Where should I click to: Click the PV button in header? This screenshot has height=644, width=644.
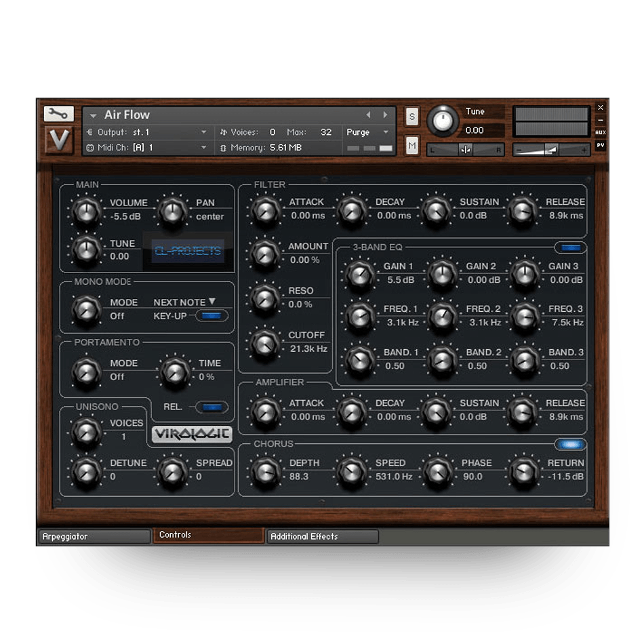pos(600,145)
